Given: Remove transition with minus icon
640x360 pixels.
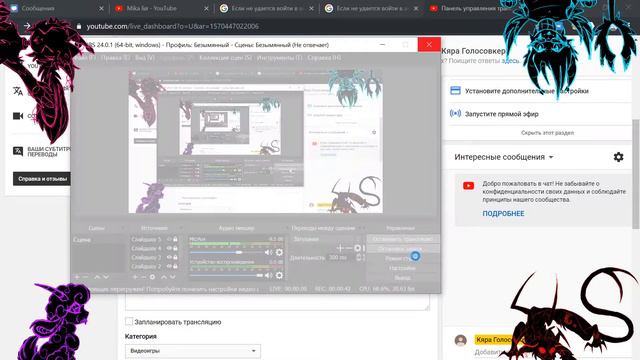Looking at the screenshot, I should (x=348, y=248).
